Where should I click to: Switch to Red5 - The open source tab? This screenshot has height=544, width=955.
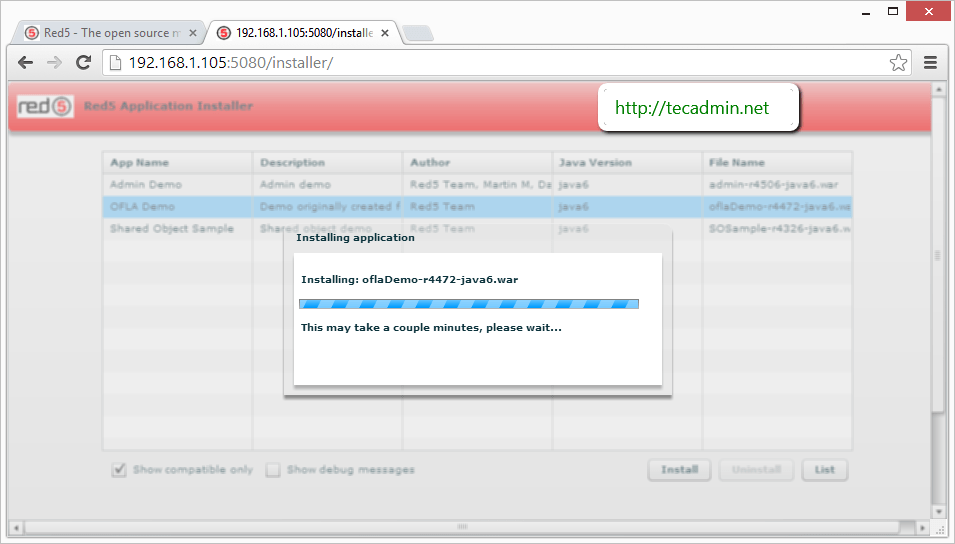coord(111,33)
